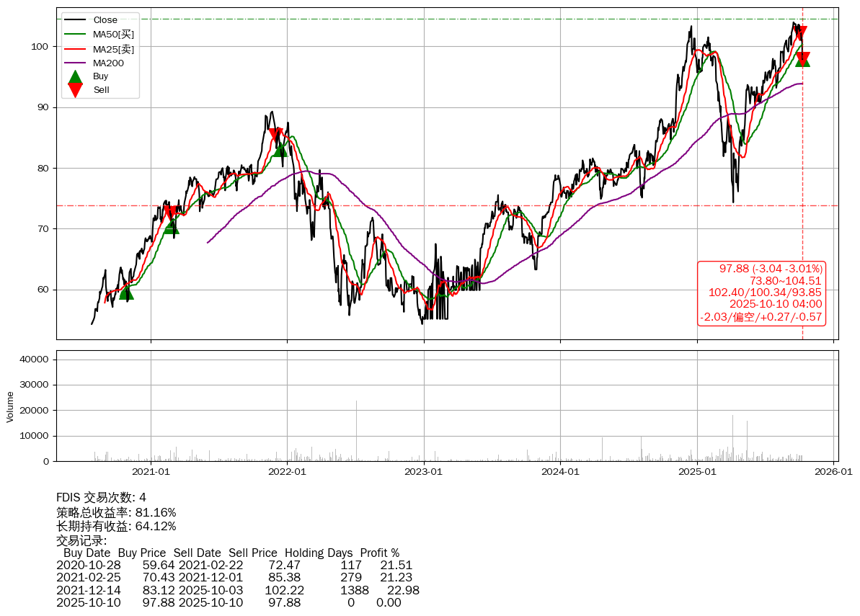This screenshot has height=616, width=860.
Task: Click the green Buy triangle in the legend
Action: point(75,76)
